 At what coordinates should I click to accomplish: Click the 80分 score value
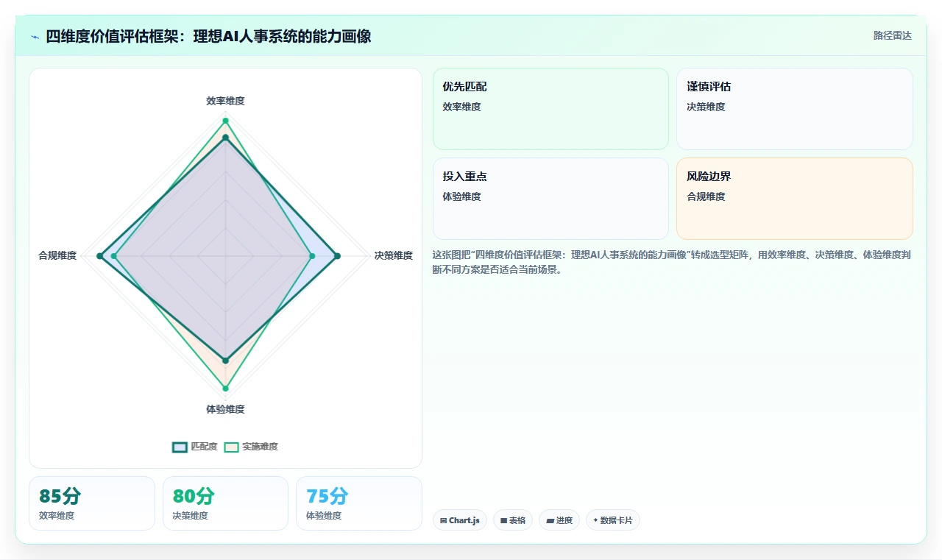194,496
